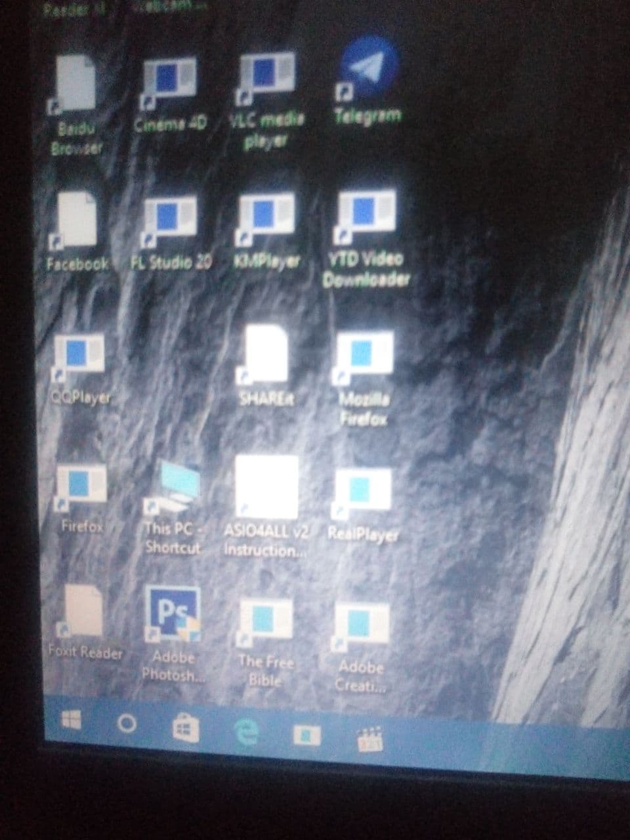Click the Cortana circle on the taskbar
This screenshot has height=840, width=630.
(x=127, y=724)
